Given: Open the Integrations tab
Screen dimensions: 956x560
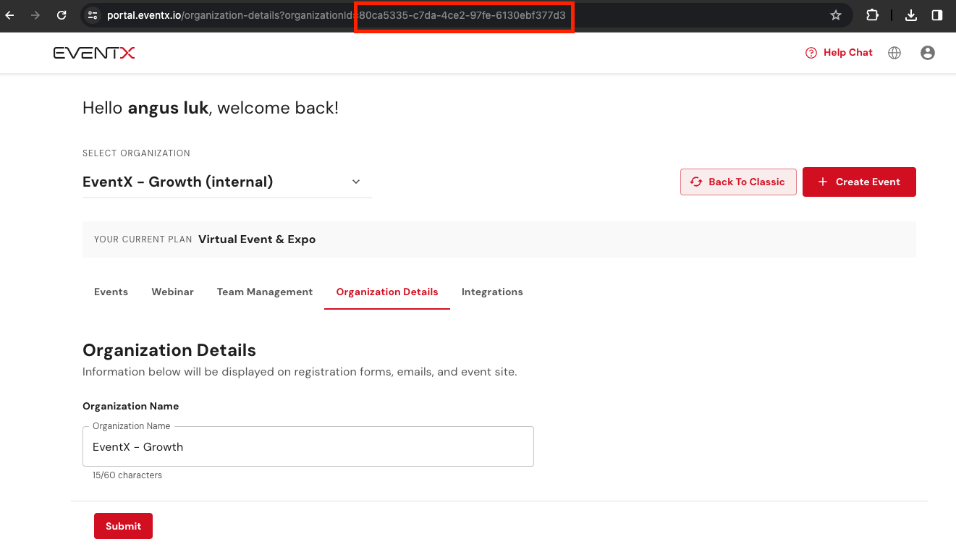Looking at the screenshot, I should point(492,292).
